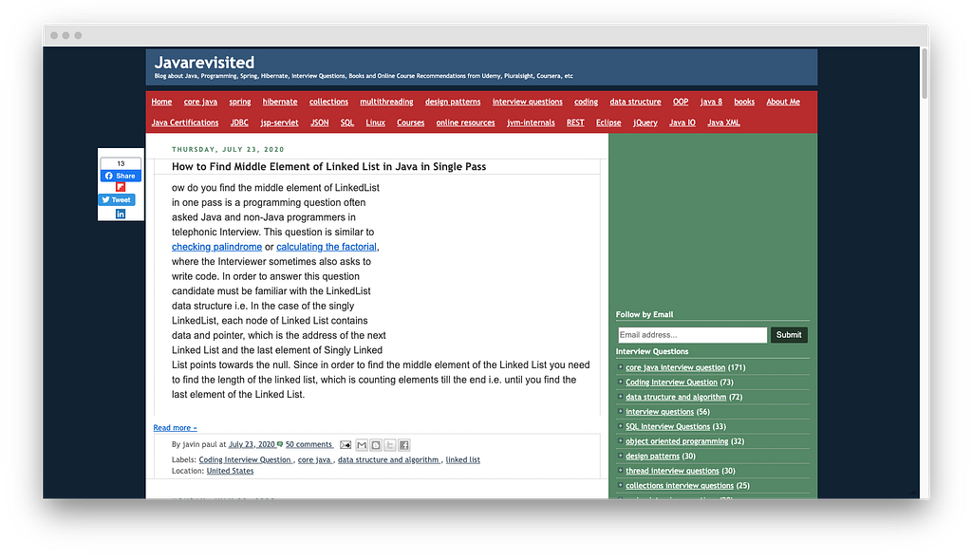Select jvm-internals in navigation
The width and height of the screenshot is (972, 560).
tap(531, 122)
